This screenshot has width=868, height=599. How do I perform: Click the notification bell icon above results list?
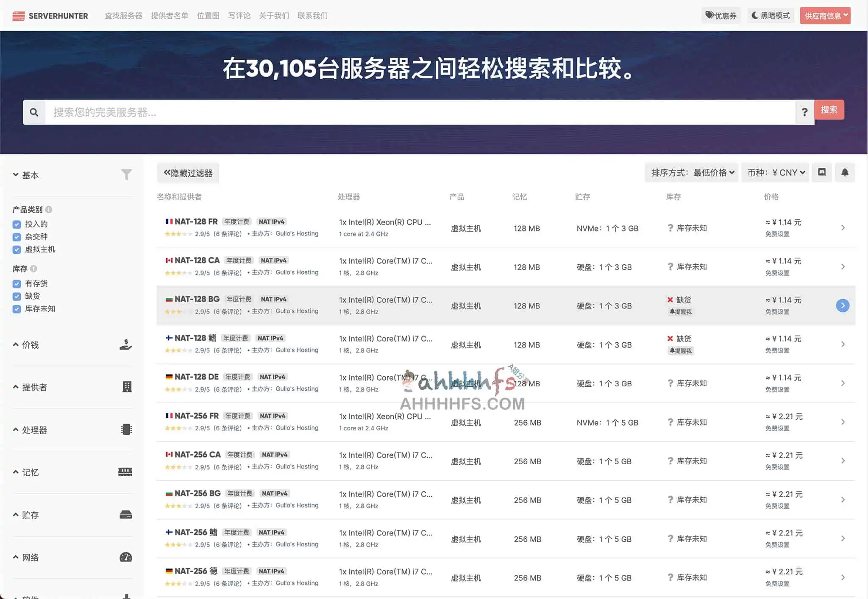coord(845,172)
